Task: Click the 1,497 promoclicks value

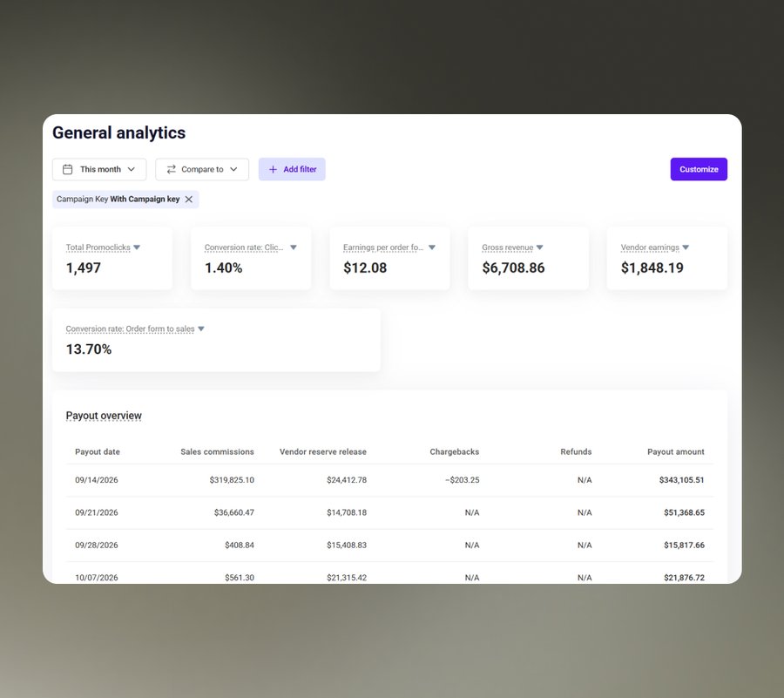Action: coord(84,268)
